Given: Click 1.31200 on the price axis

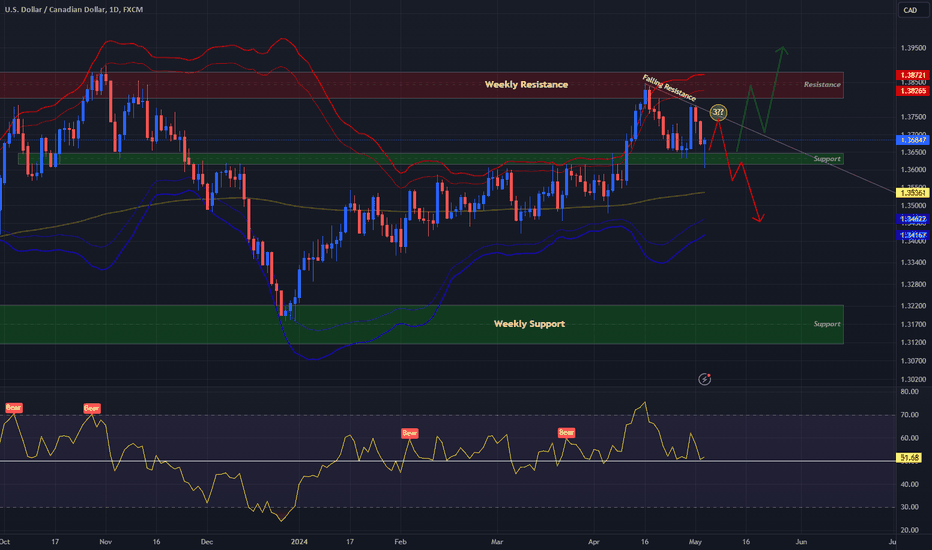Looking at the screenshot, I should coord(913,342).
